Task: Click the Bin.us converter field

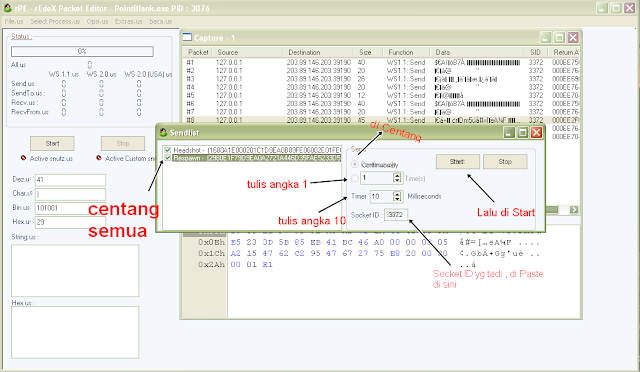Action: pyautogui.click(x=70, y=208)
